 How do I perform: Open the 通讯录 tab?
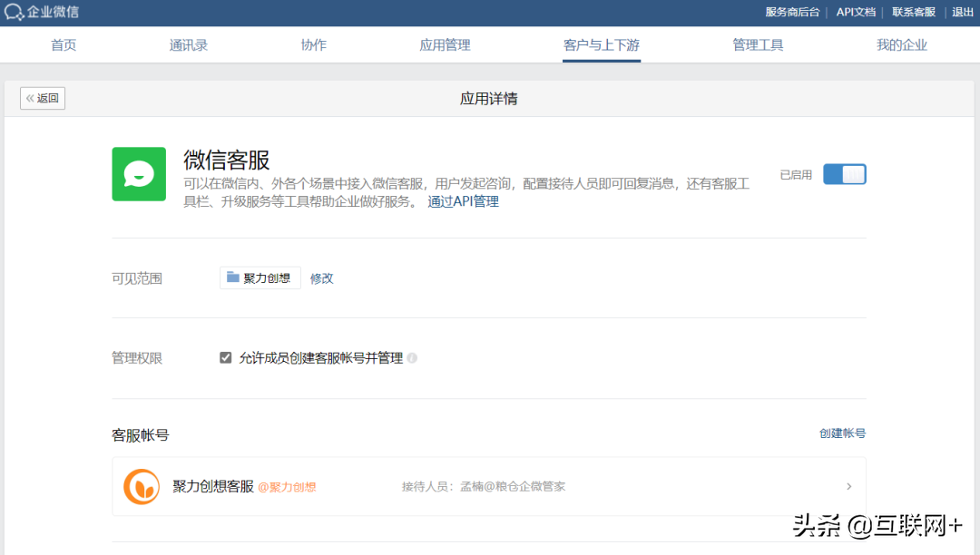(x=188, y=45)
